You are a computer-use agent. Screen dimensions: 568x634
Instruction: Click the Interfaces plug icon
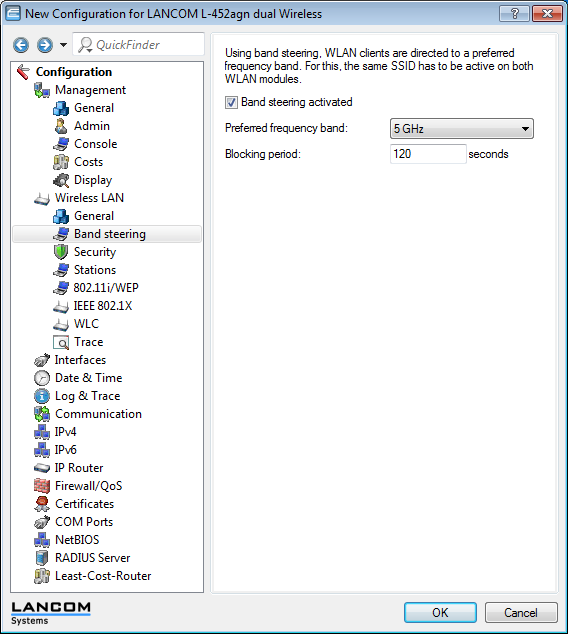pos(42,360)
